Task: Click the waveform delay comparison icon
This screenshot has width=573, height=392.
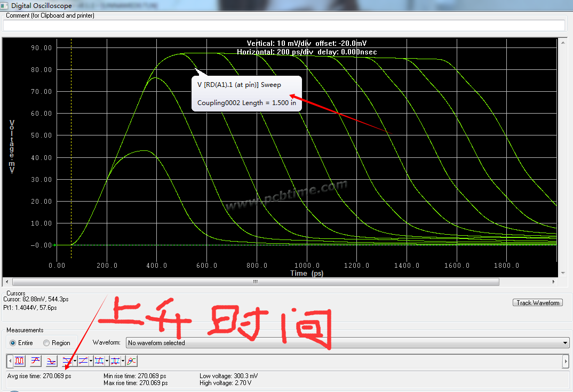Action: click(x=132, y=361)
